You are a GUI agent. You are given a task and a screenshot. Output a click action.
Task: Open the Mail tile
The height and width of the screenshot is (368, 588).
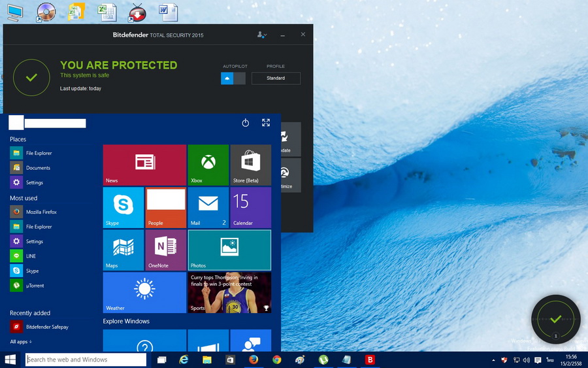208,207
